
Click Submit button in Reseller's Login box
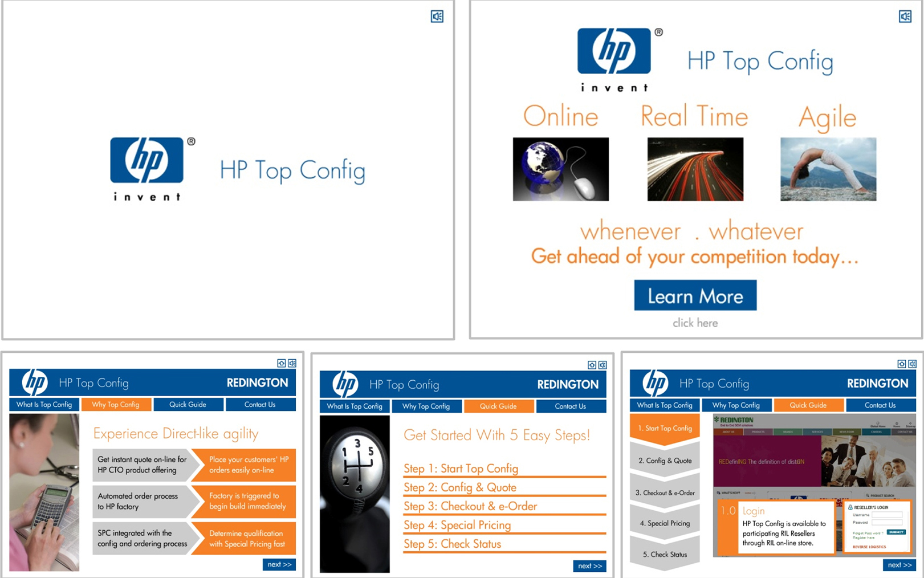(896, 532)
